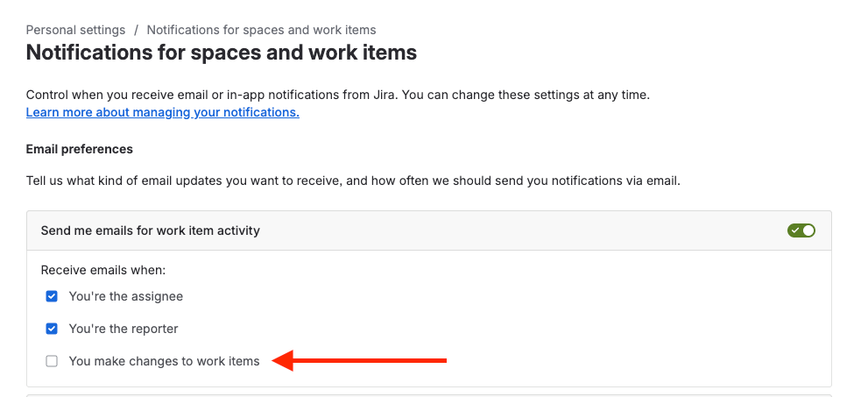Open Personal settings breadcrumb link
868x397 pixels.
[76, 30]
